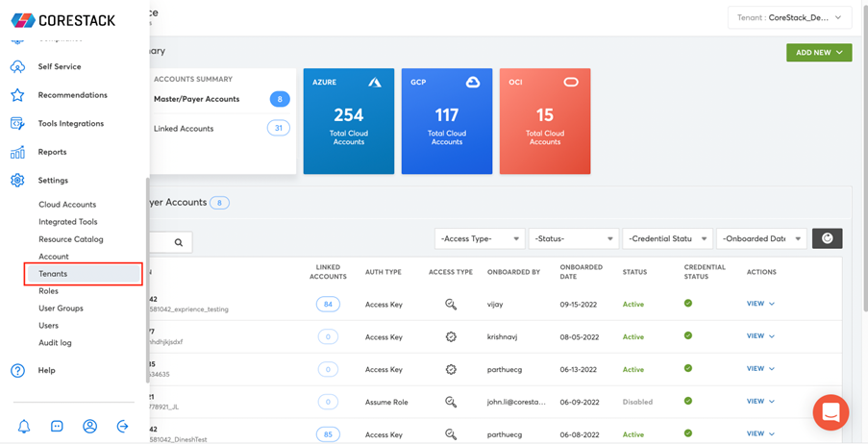868x444 pixels.
Task: Open Resource Catalog under Settings
Action: 71,239
